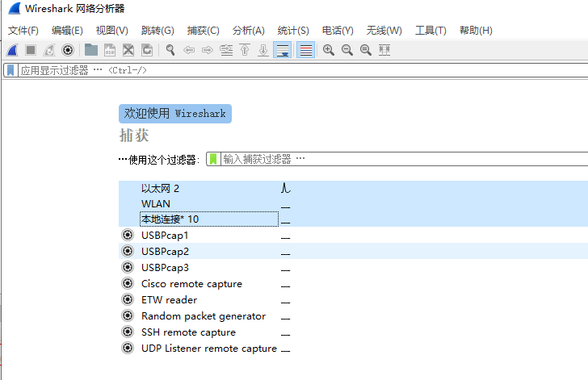Viewport: 588px width, 380px height.
Task: Open the 帮助(H) menu
Action: point(476,31)
